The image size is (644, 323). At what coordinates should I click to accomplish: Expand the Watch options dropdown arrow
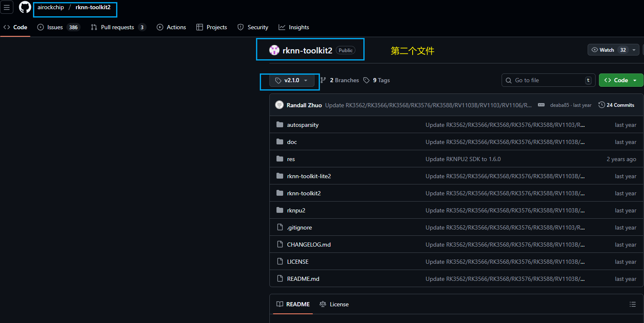click(x=634, y=50)
